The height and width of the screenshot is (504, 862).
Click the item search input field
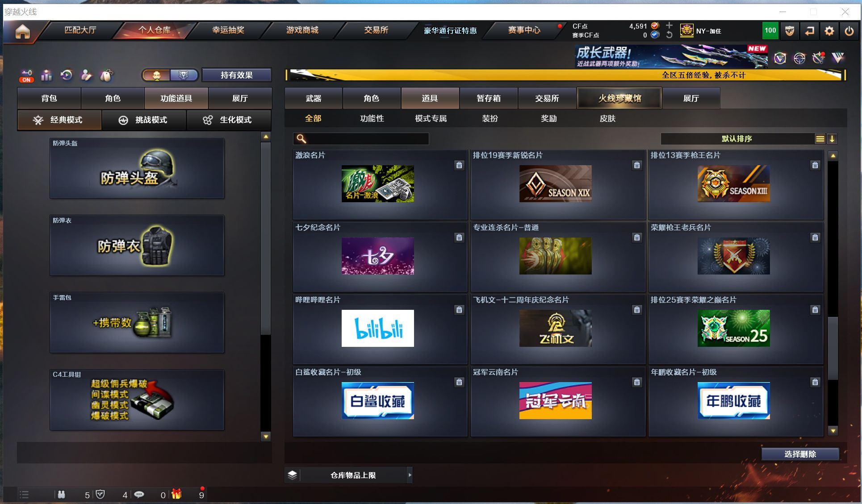pos(366,139)
